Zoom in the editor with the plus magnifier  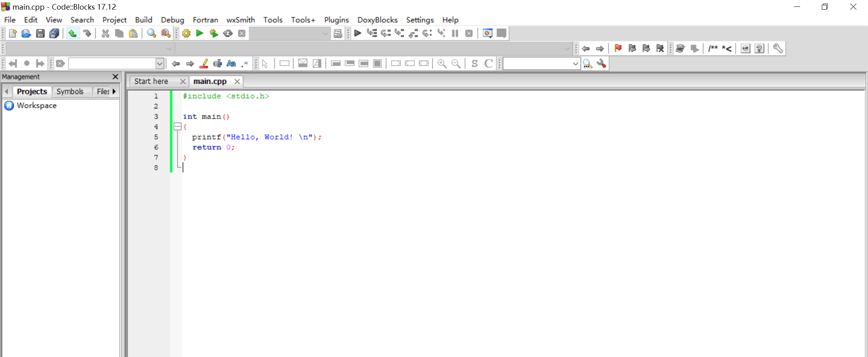pyautogui.click(x=442, y=63)
